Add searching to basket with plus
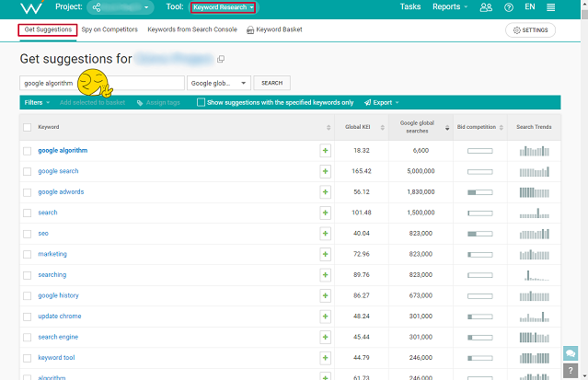Viewport: 588px width, 380px height. (325, 275)
